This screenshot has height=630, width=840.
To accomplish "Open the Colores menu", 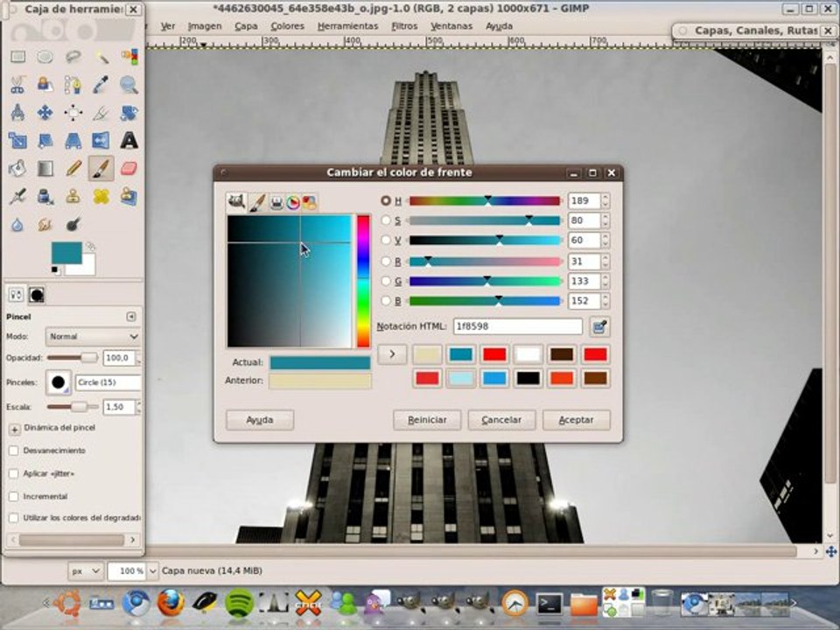I will click(287, 26).
